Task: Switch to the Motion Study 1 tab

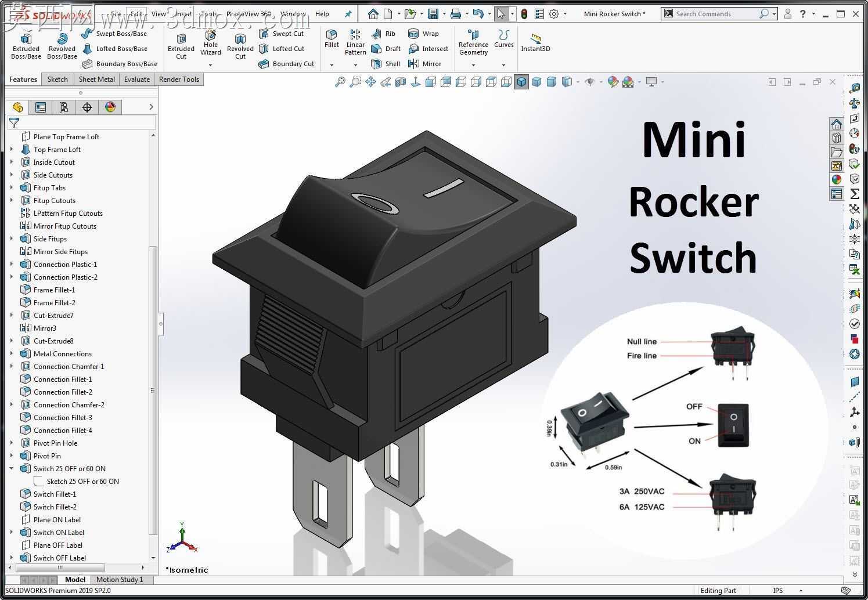Action: [x=120, y=579]
